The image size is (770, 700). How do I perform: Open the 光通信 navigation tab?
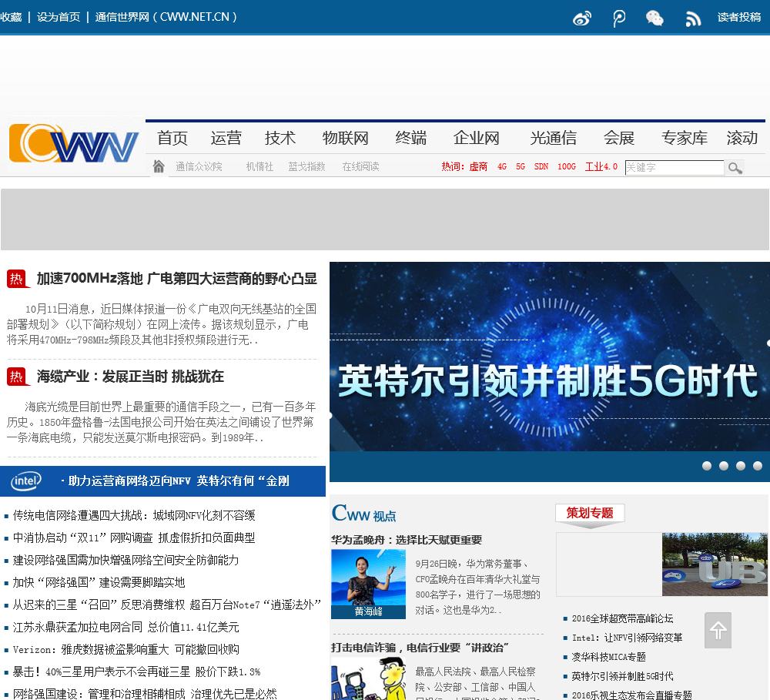pos(554,138)
